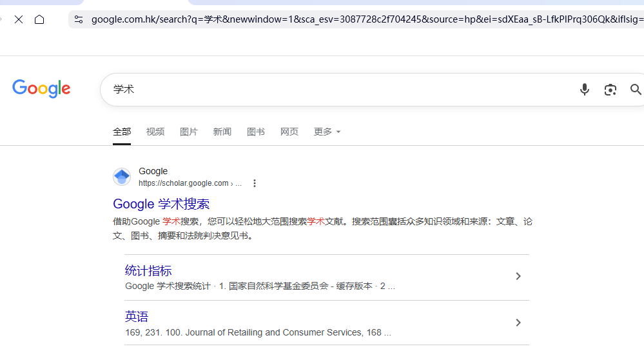Click the 英语 sitelink title
Image resolution: width=644 pixels, height=351 pixels.
coord(137,317)
